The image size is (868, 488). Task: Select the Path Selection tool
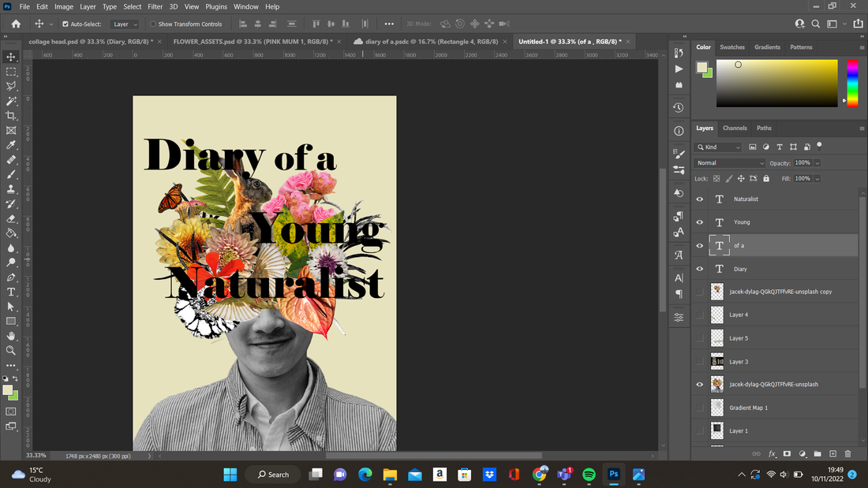pyautogui.click(x=11, y=307)
